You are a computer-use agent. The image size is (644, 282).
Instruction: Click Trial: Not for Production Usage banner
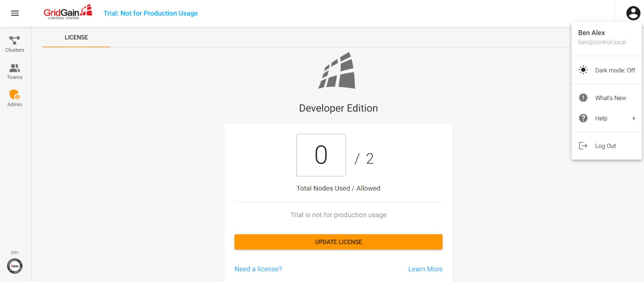click(x=150, y=13)
